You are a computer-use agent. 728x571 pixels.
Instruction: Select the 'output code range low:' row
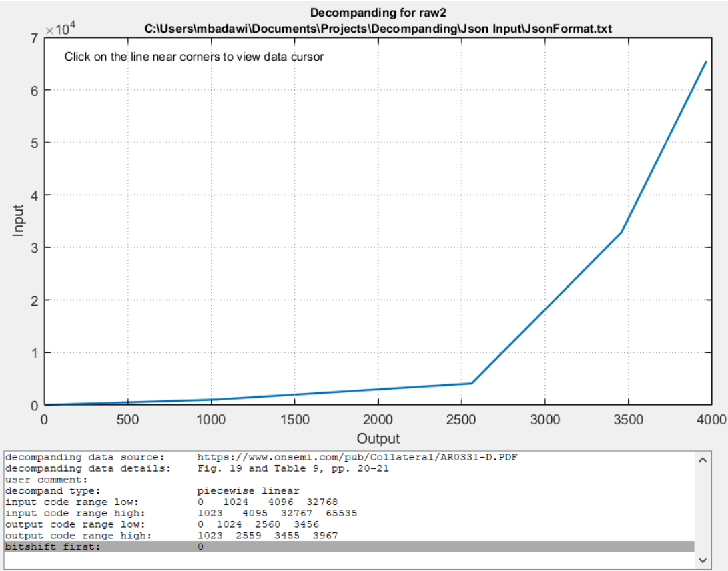pyautogui.click(x=350, y=524)
